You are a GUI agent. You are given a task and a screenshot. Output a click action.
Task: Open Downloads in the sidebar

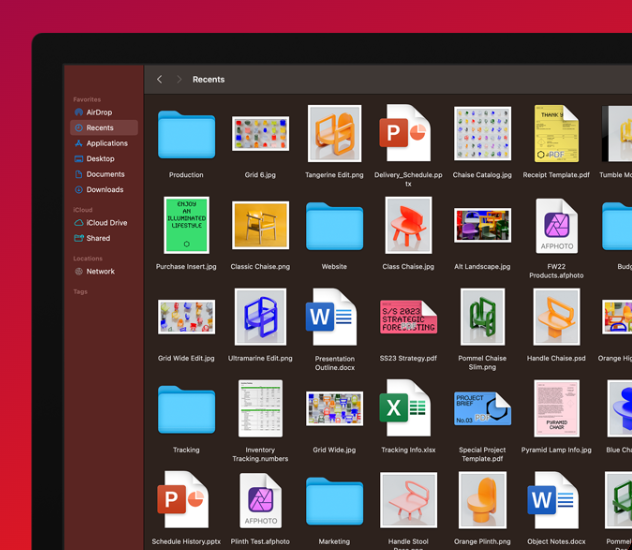(104, 189)
